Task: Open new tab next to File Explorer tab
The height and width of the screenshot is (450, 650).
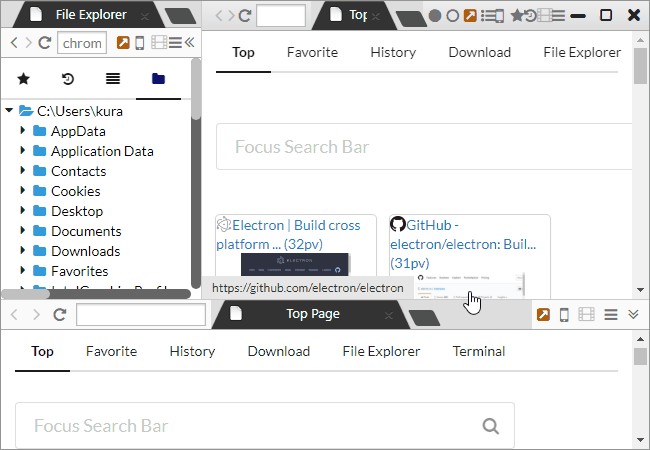Action: [x=180, y=16]
